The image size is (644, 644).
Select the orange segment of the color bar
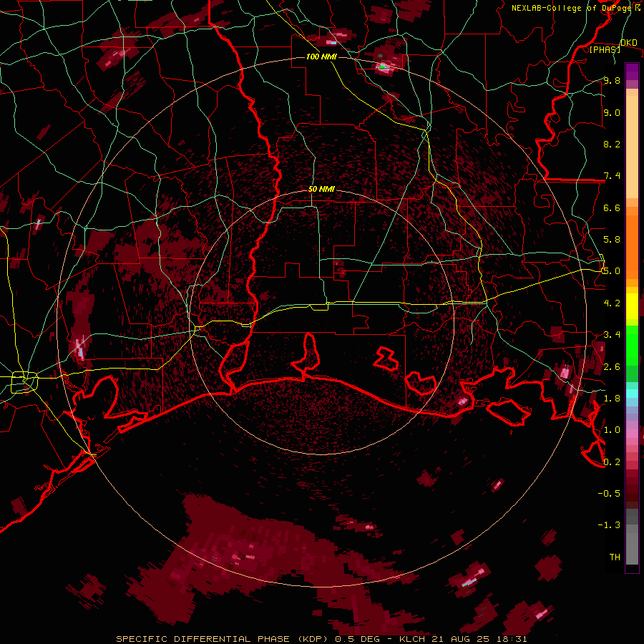tap(632, 243)
